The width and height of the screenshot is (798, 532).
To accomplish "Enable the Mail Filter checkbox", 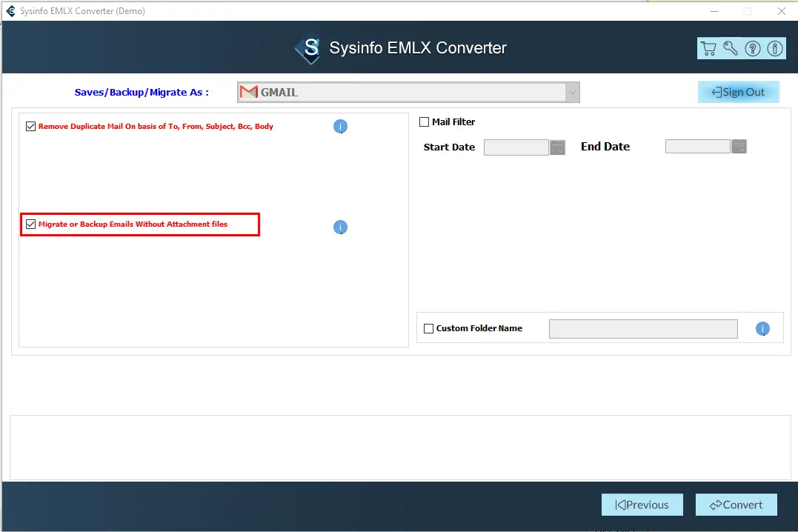I will (x=424, y=122).
